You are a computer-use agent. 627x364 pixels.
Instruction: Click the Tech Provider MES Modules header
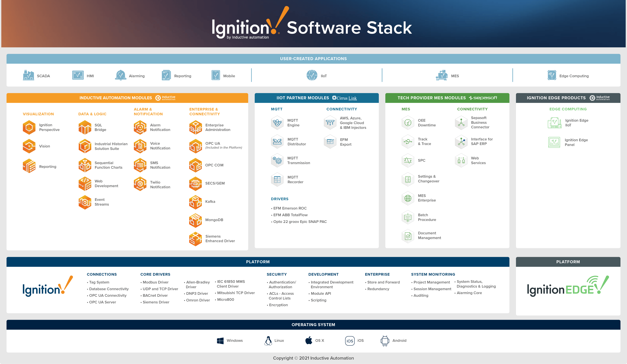(x=447, y=98)
